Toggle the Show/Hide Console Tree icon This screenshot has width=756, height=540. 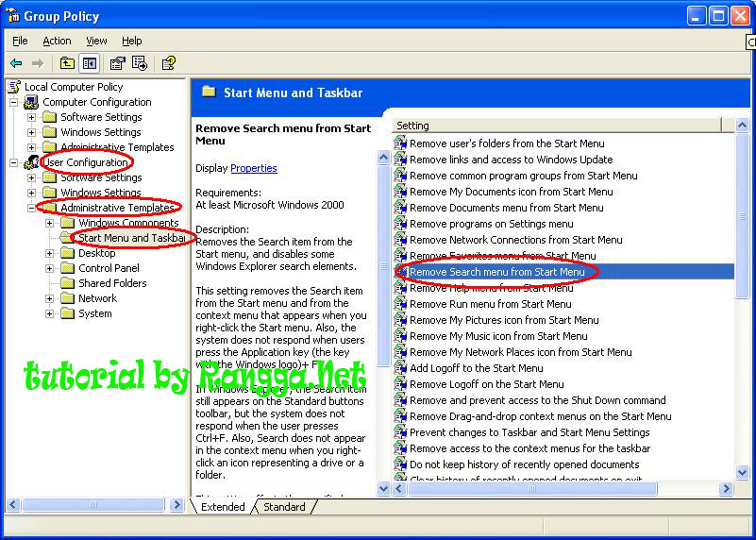pos(90,63)
